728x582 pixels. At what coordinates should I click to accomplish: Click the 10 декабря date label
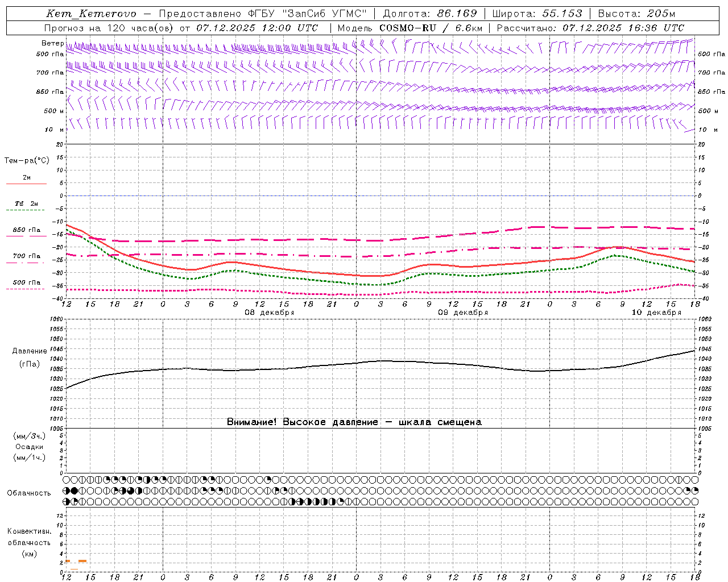click(656, 313)
